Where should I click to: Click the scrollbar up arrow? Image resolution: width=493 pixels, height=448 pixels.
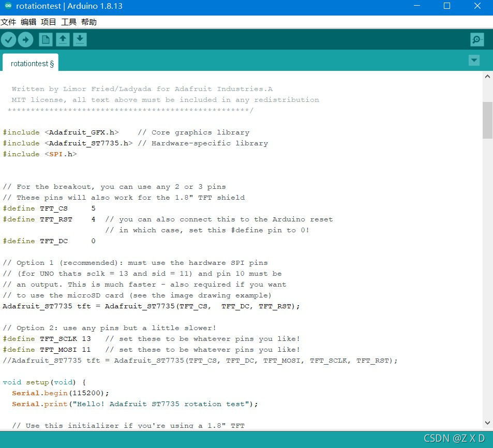(487, 77)
